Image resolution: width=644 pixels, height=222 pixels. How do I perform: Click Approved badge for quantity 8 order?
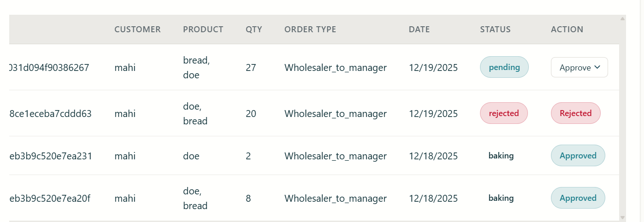tap(578, 198)
